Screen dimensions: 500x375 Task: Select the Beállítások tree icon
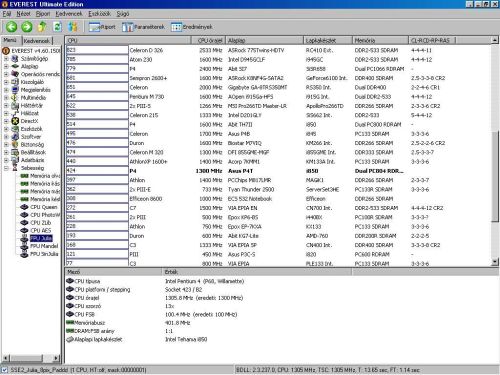click(x=15, y=152)
